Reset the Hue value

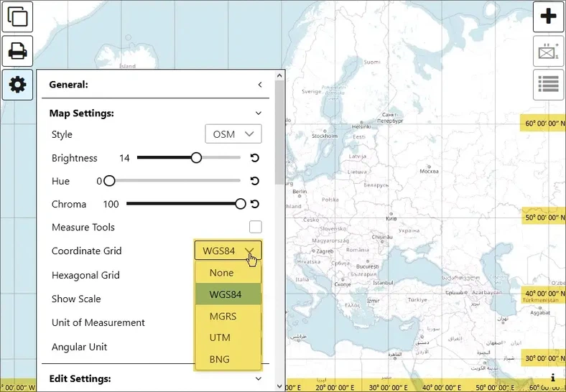255,181
